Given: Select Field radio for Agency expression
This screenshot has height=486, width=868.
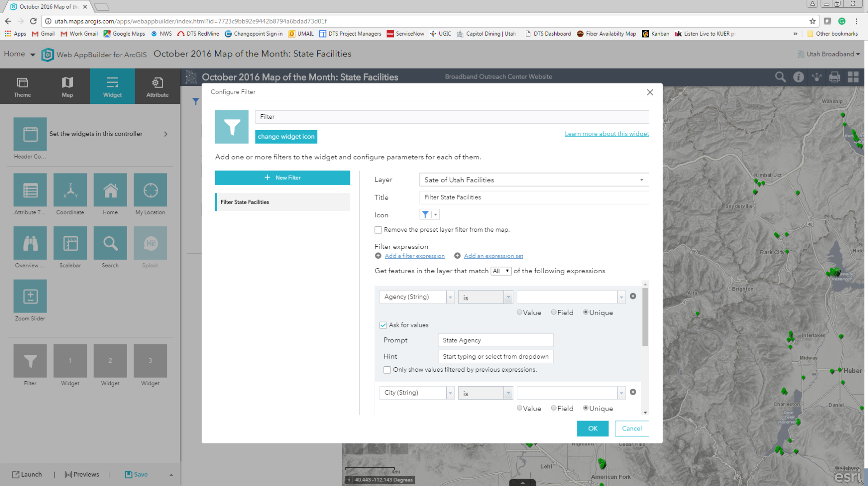Looking at the screenshot, I should [x=553, y=312].
